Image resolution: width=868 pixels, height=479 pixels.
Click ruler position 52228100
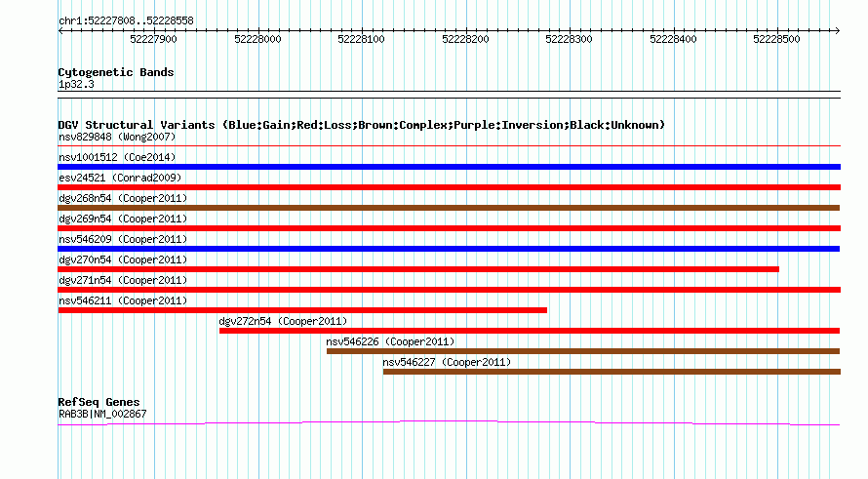pyautogui.click(x=361, y=39)
